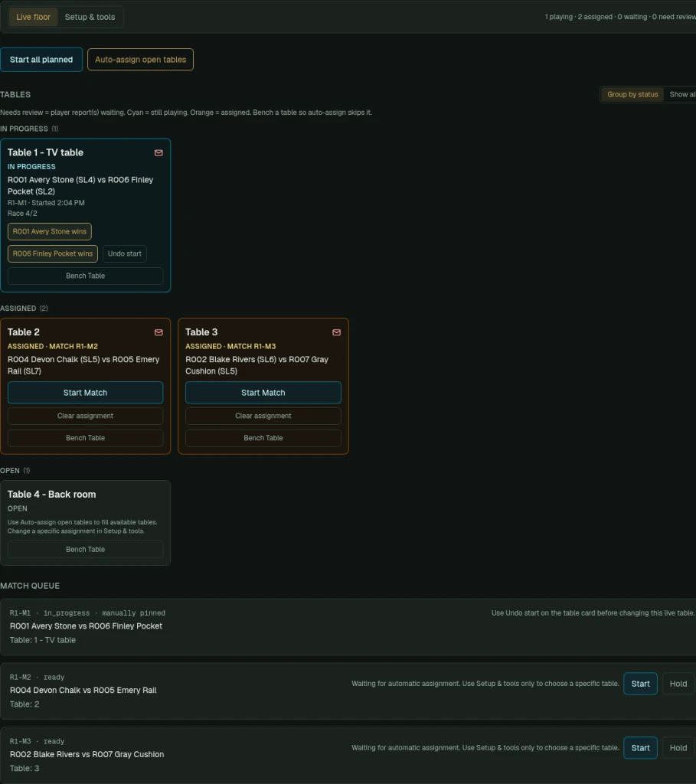Switch to the Live floor tab
This screenshot has width=696, height=784.
tap(33, 17)
